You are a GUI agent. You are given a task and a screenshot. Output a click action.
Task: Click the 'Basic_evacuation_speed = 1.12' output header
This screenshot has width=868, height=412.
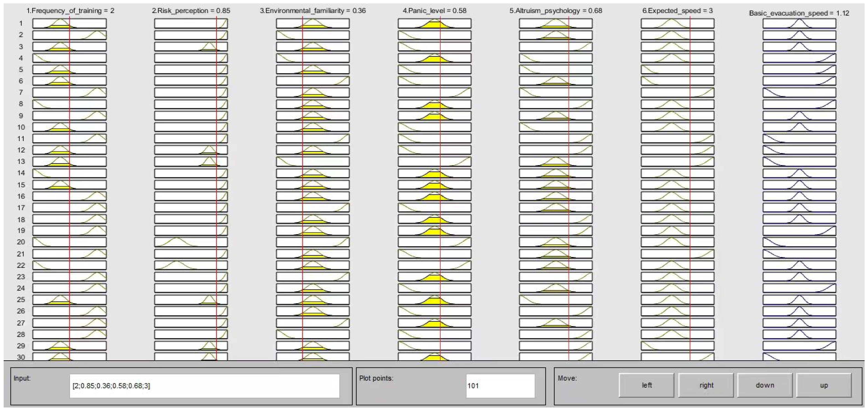799,13
